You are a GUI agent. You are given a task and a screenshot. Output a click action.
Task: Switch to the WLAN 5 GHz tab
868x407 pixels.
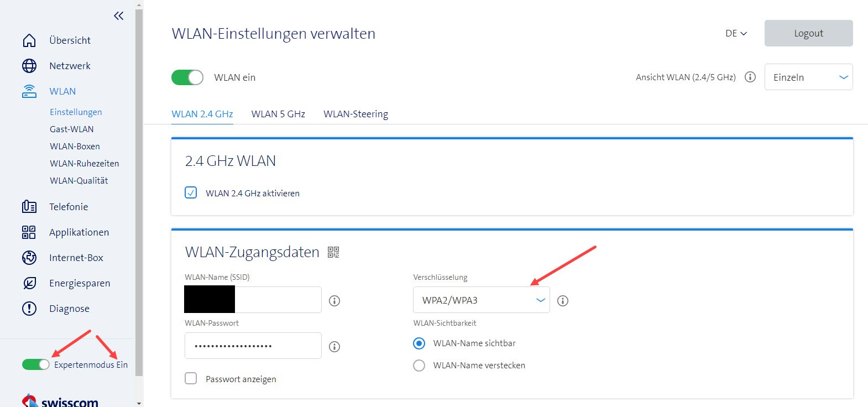[x=278, y=114]
